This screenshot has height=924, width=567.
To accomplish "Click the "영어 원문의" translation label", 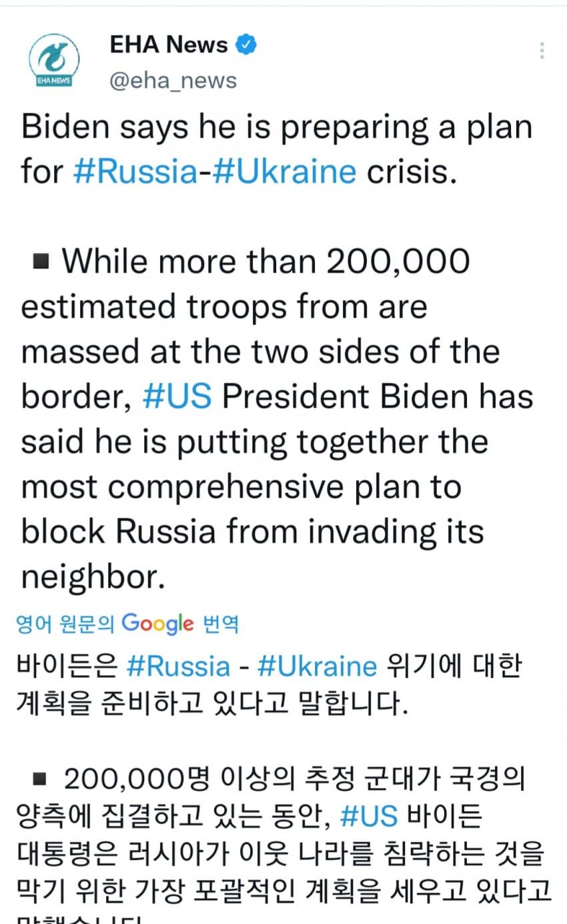I will point(64,624).
